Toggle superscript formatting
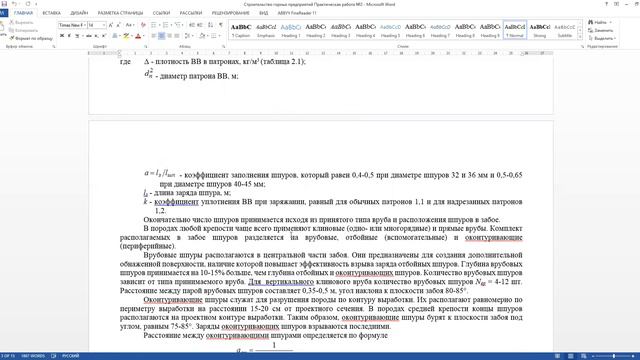Viewport: 640px width, 360px height. 104,36
